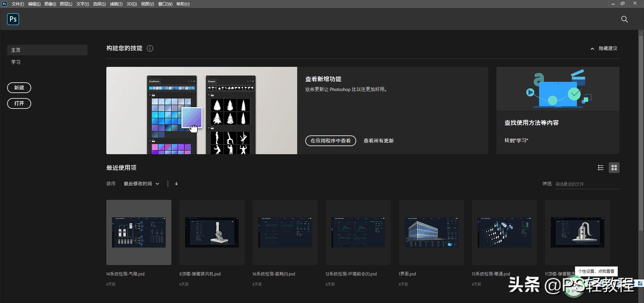Screen dimensions: 644x303
Task: Click the 查看所有更新 link
Action: (x=378, y=141)
